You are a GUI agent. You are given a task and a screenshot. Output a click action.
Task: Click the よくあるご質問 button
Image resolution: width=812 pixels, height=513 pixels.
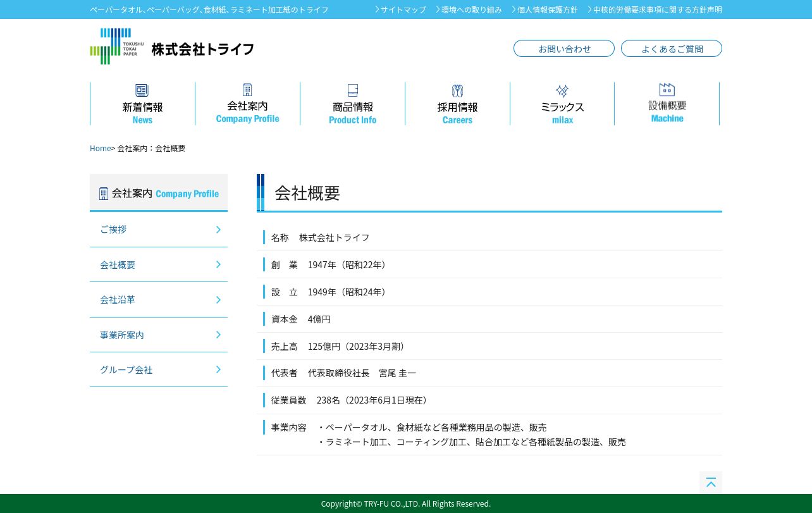pos(672,49)
